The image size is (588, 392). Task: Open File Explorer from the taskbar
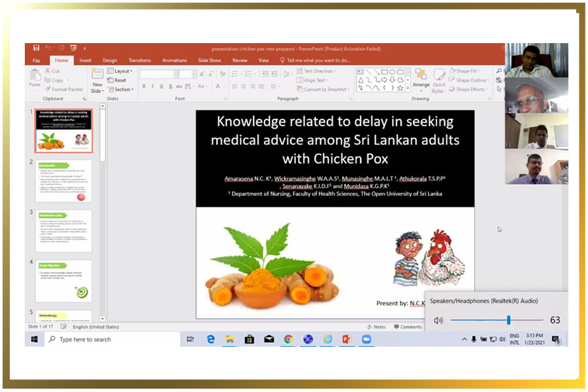(x=230, y=340)
